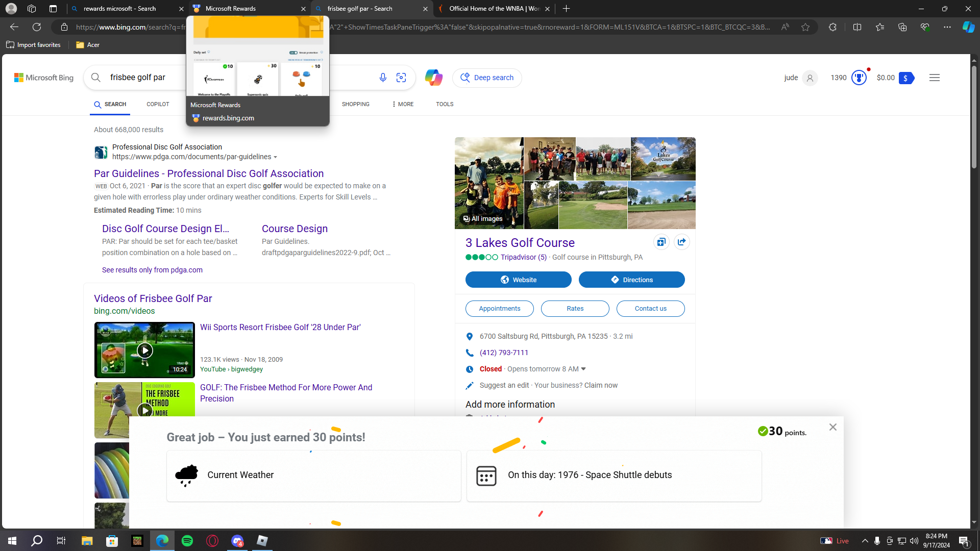Expand the pdga.com URL dropdown arrow
The image size is (980, 551).
point(276,157)
